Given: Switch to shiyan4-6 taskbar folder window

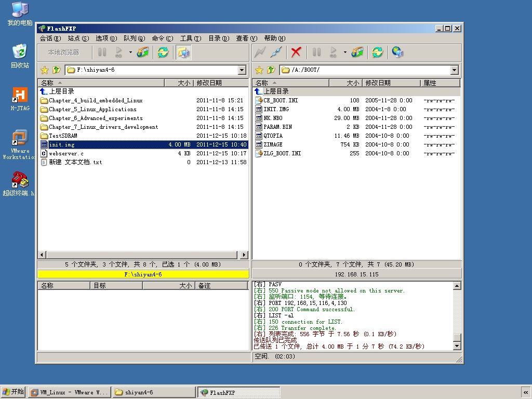Looking at the screenshot, I should point(154,393).
